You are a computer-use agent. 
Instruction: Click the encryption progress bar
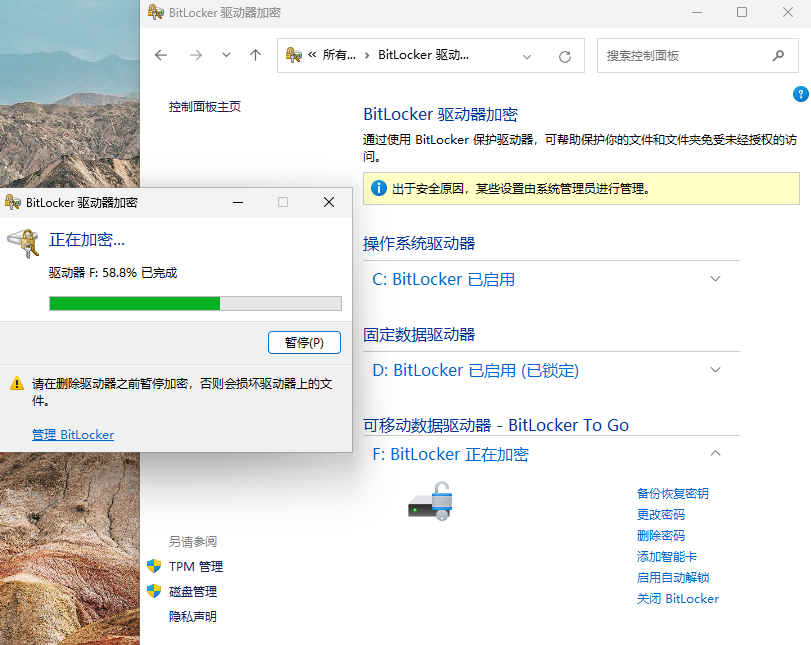(195, 303)
